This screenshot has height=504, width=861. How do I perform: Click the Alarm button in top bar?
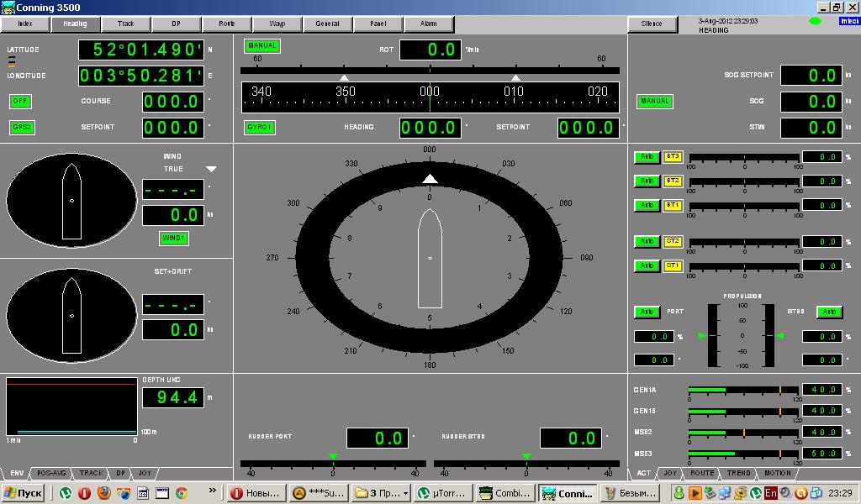coord(429,24)
